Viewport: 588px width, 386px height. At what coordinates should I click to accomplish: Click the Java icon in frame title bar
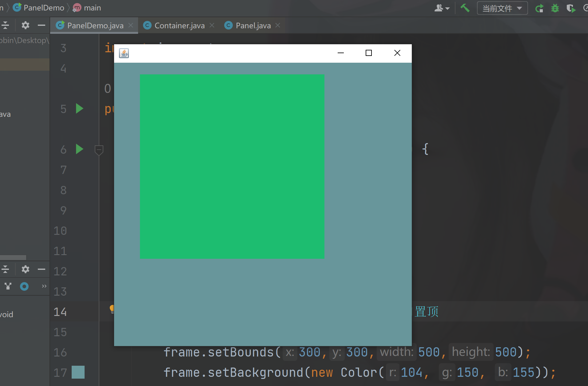(124, 53)
